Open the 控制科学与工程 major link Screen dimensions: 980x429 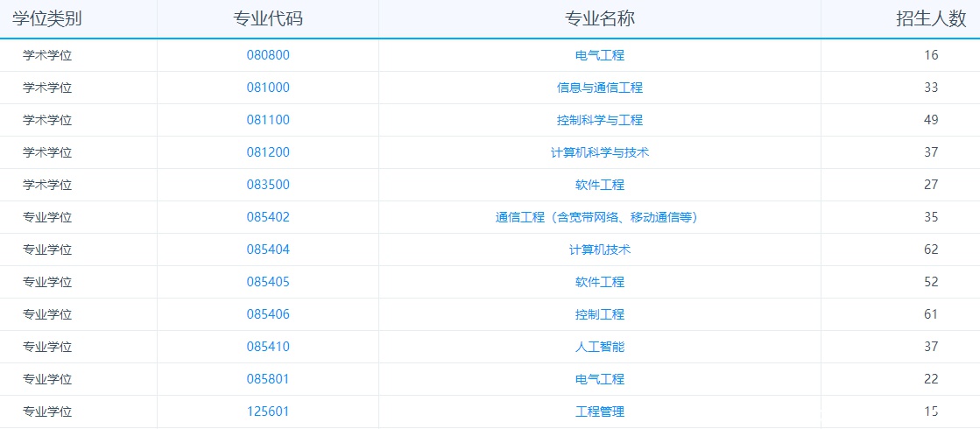[x=600, y=120]
